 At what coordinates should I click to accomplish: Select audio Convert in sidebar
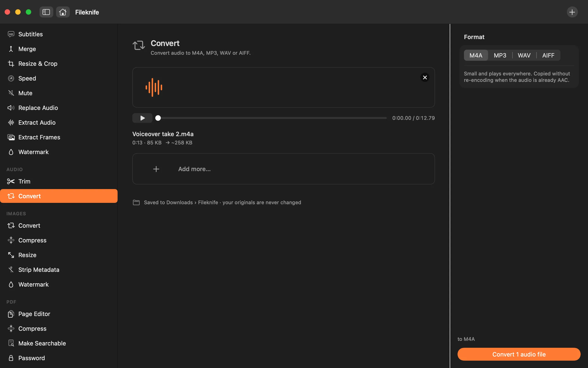pyautogui.click(x=59, y=196)
